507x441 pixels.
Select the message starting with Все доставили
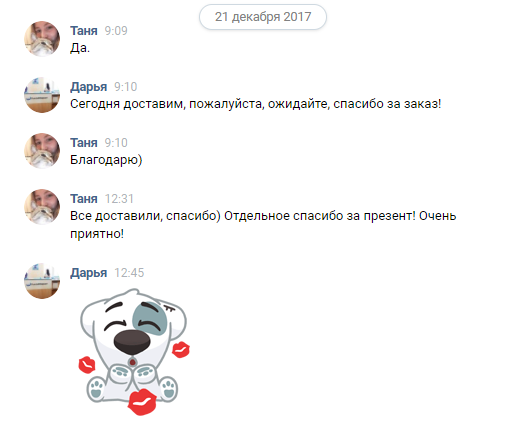(263, 225)
